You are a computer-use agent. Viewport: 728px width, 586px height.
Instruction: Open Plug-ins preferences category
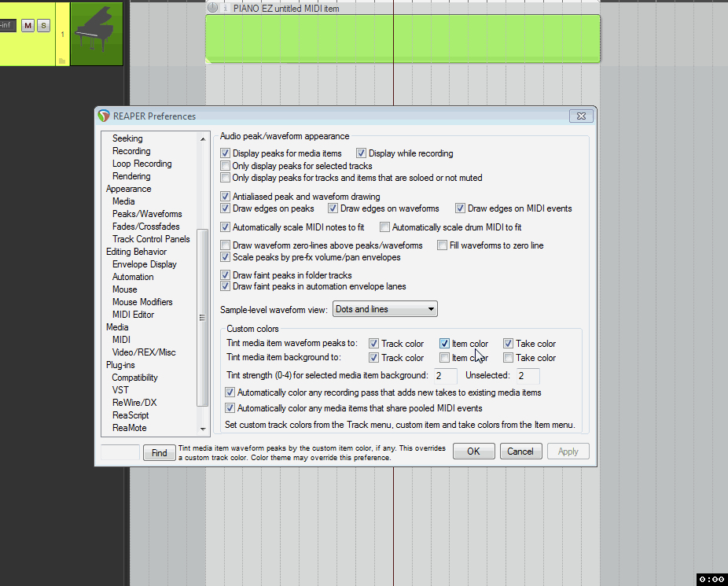click(120, 365)
